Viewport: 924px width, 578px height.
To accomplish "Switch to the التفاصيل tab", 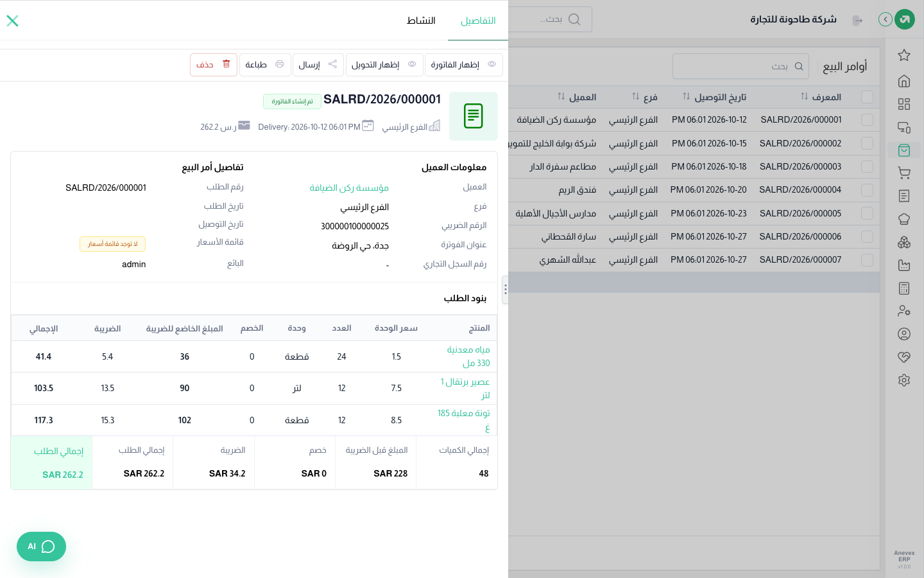I will pyautogui.click(x=478, y=21).
